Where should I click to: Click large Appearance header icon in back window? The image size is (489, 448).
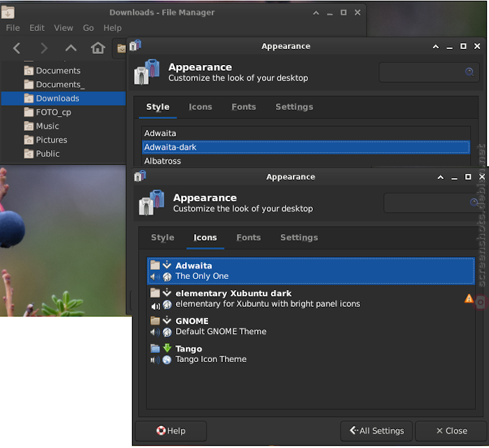(147, 72)
